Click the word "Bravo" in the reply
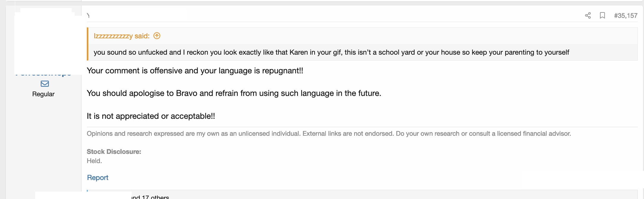This screenshot has height=199, width=644. point(186,93)
